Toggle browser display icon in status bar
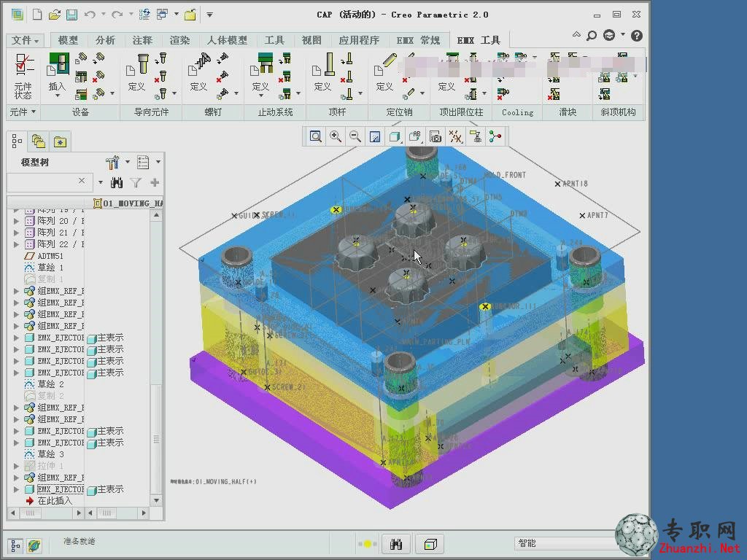This screenshot has width=747, height=560. click(x=34, y=545)
